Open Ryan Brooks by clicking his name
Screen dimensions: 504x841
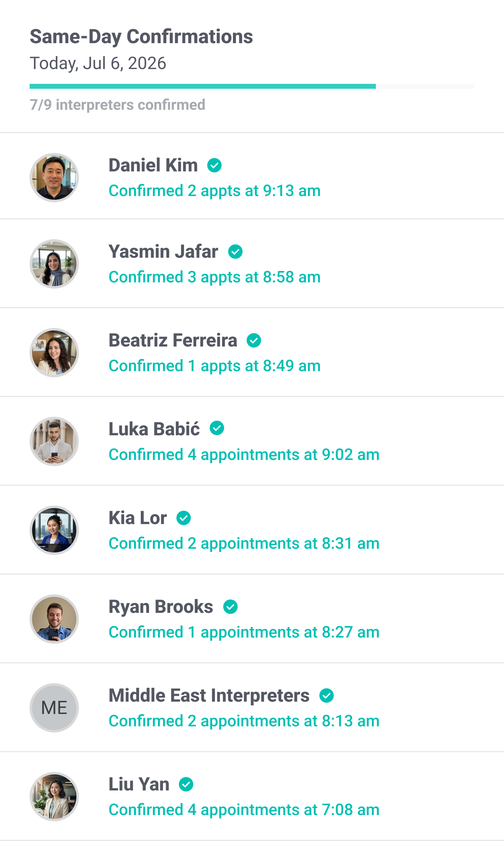pyautogui.click(x=160, y=606)
